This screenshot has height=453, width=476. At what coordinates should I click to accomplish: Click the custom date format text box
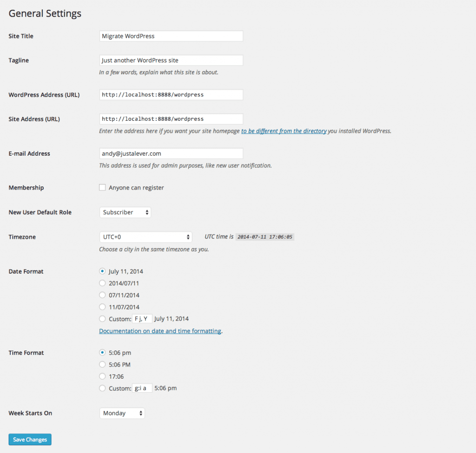142,319
